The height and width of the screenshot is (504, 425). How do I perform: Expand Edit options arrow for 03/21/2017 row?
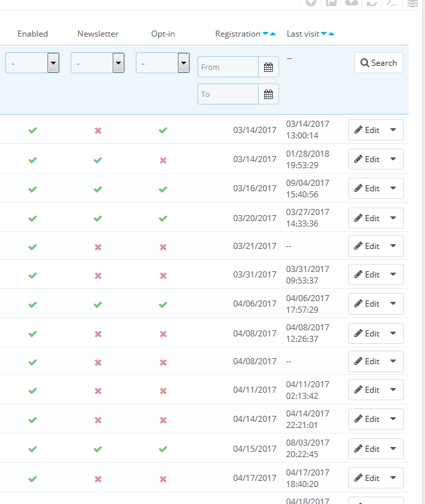pos(393,246)
